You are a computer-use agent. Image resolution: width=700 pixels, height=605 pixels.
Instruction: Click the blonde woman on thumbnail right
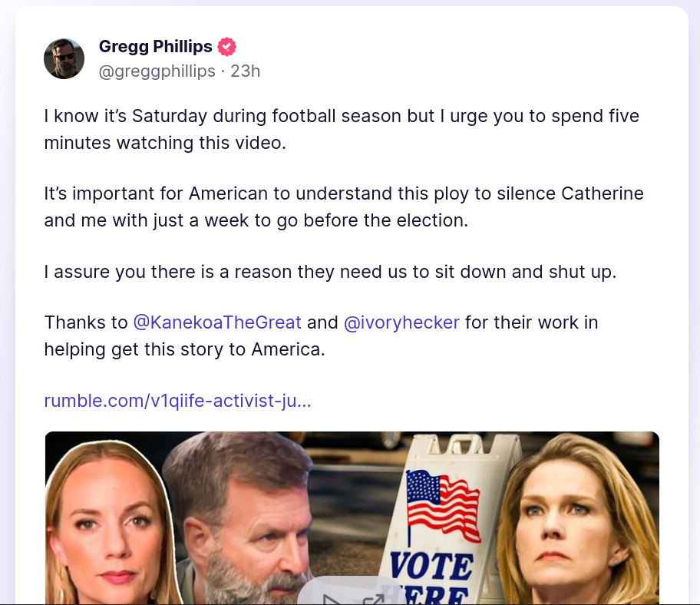(578, 519)
